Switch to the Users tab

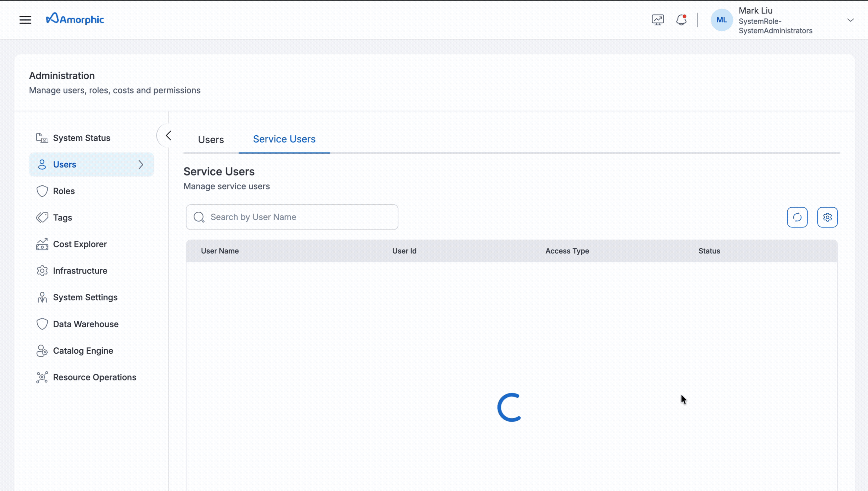(x=211, y=139)
